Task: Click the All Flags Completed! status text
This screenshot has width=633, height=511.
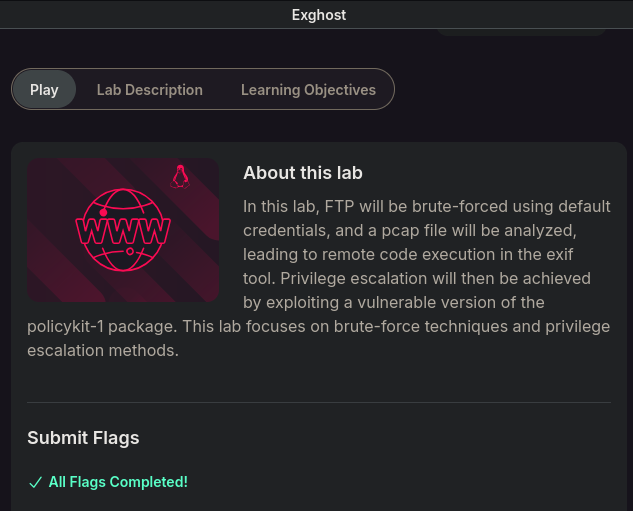Action: tap(117, 482)
